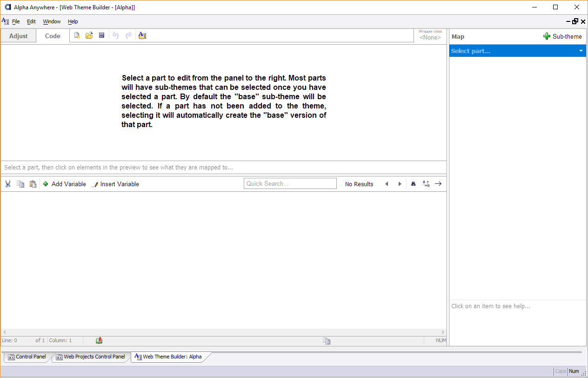Screen dimensions: 588x378
Task: Click the Copy icon in code toolbar
Action: [x=20, y=184]
